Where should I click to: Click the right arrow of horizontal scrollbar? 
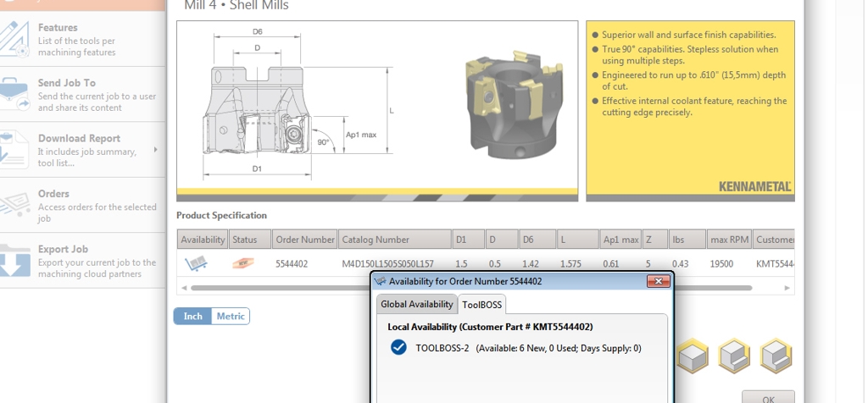click(x=787, y=288)
